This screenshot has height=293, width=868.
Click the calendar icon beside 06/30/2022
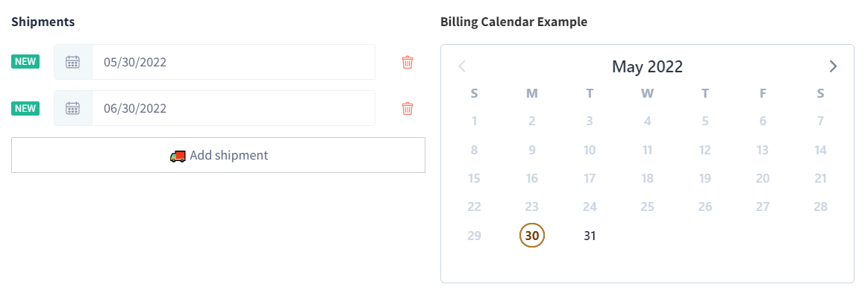pos(73,108)
